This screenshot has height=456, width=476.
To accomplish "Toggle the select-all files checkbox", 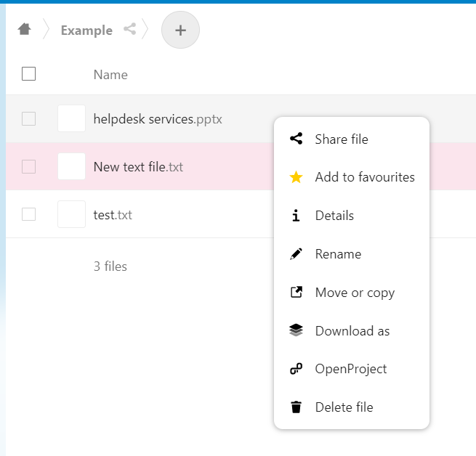I will click(28, 74).
